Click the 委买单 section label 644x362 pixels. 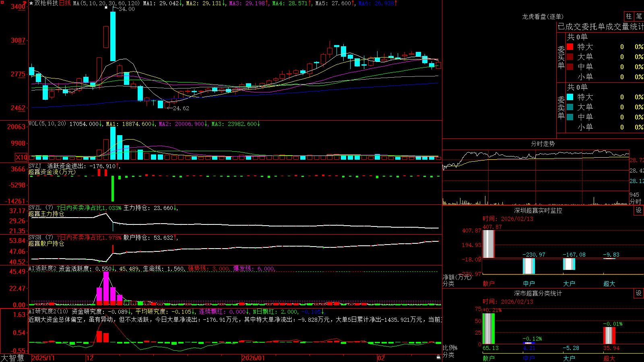pyautogui.click(x=561, y=57)
